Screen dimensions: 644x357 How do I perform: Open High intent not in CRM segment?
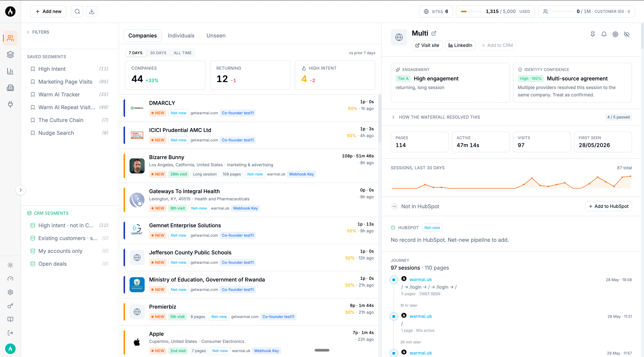pos(69,226)
